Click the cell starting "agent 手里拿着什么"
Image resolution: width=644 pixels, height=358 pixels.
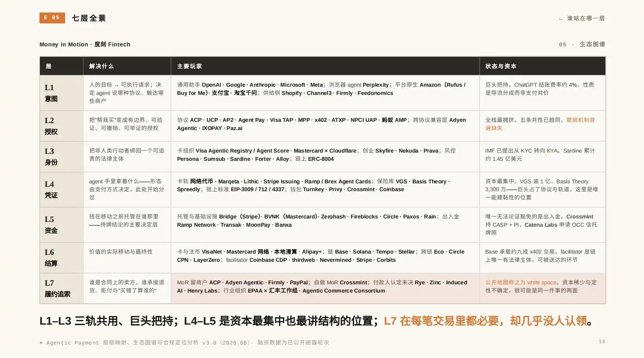[127, 189]
